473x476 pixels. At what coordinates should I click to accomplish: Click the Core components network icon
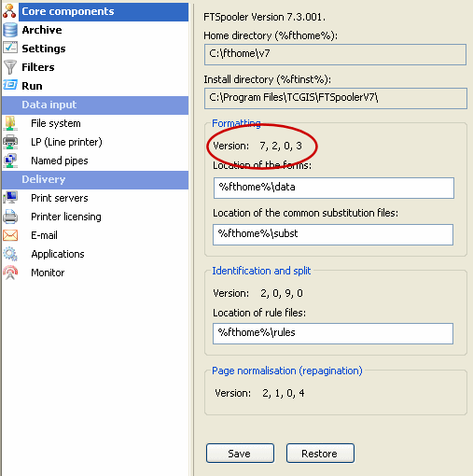(9, 11)
